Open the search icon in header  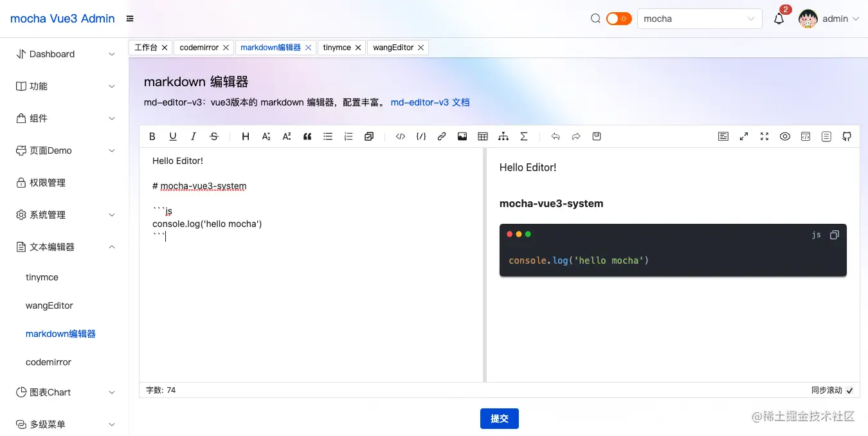point(595,19)
